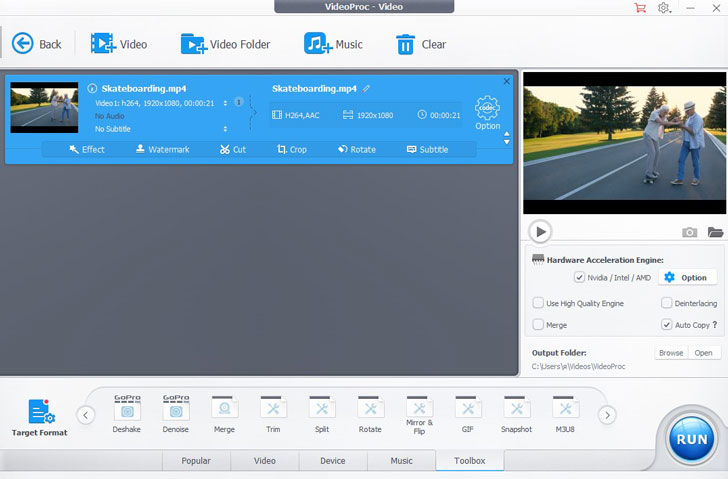This screenshot has width=728, height=479.
Task: Click the H264,AAC output codec info
Action: pos(296,115)
